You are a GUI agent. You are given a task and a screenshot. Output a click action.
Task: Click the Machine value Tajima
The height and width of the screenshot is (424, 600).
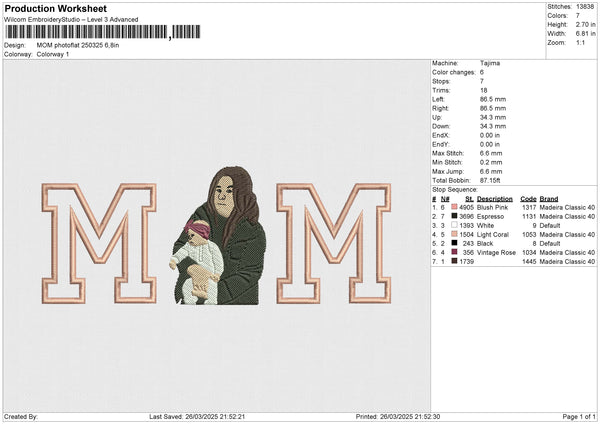point(490,63)
